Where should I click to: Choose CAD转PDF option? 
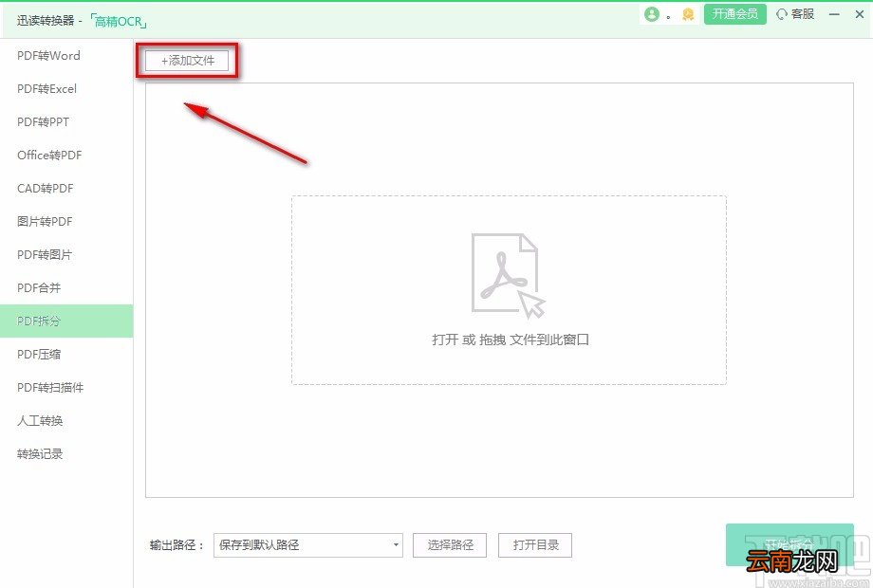pos(66,189)
